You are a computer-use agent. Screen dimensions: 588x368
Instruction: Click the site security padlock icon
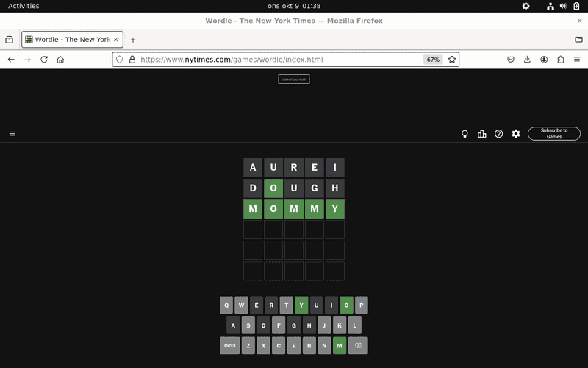pyautogui.click(x=132, y=60)
